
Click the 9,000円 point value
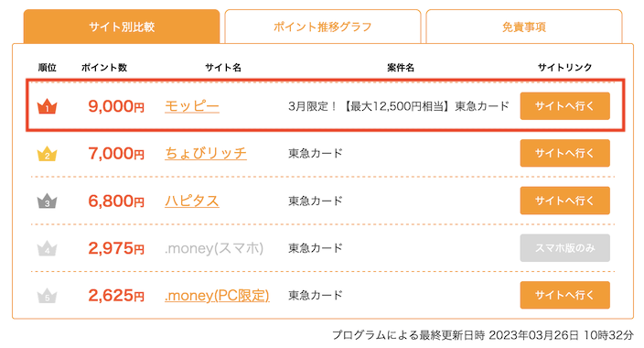point(116,106)
